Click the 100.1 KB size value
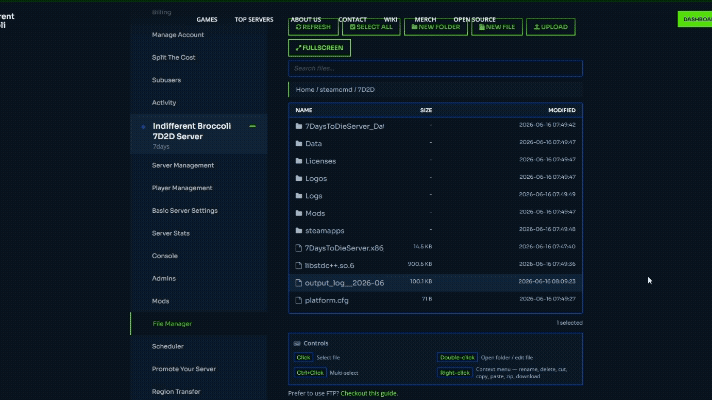712x400 pixels. [421, 281]
